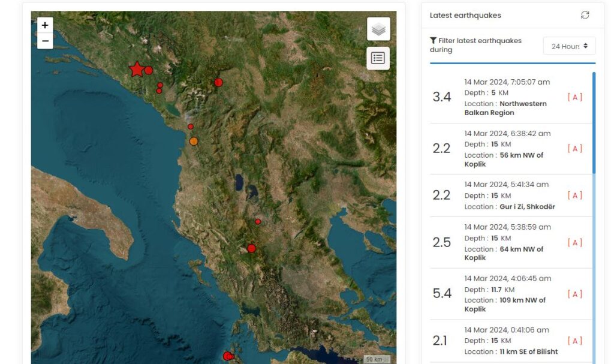Click [A] tag for 7:05:07 am quake

click(x=574, y=97)
